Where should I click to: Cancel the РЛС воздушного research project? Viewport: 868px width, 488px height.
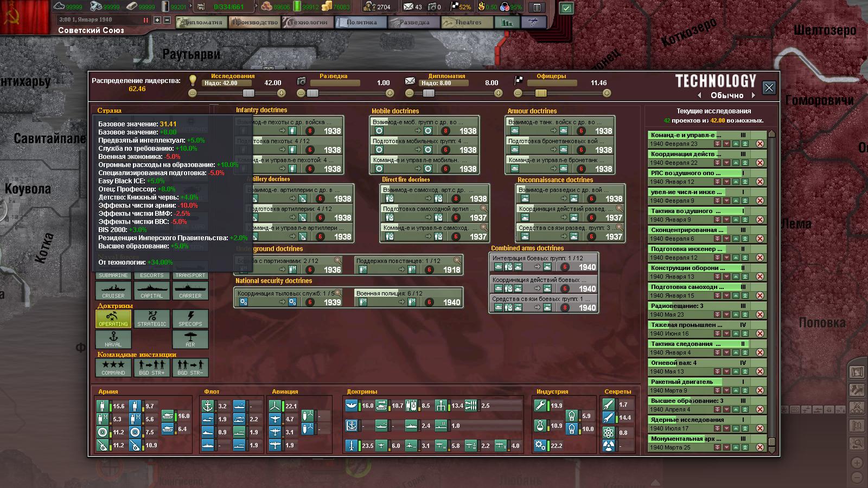[760, 182]
